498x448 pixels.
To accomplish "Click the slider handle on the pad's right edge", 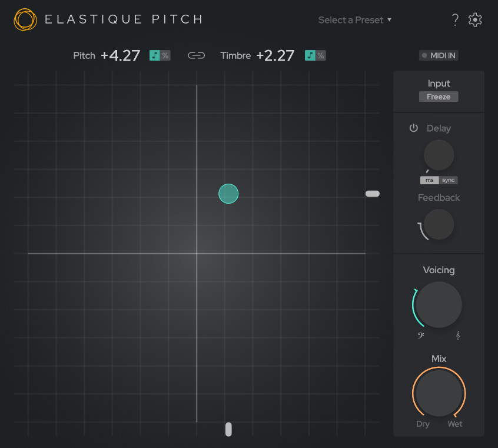I will click(x=372, y=194).
